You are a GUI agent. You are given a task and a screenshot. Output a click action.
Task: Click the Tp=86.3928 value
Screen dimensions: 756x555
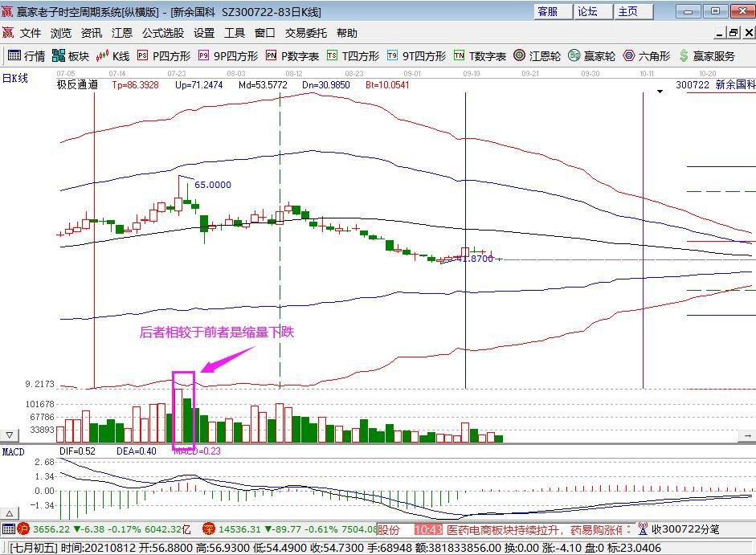click(136, 85)
